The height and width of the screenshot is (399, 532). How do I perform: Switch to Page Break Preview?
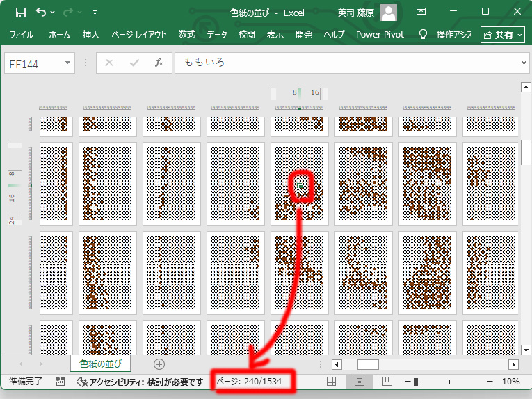pyautogui.click(x=387, y=382)
